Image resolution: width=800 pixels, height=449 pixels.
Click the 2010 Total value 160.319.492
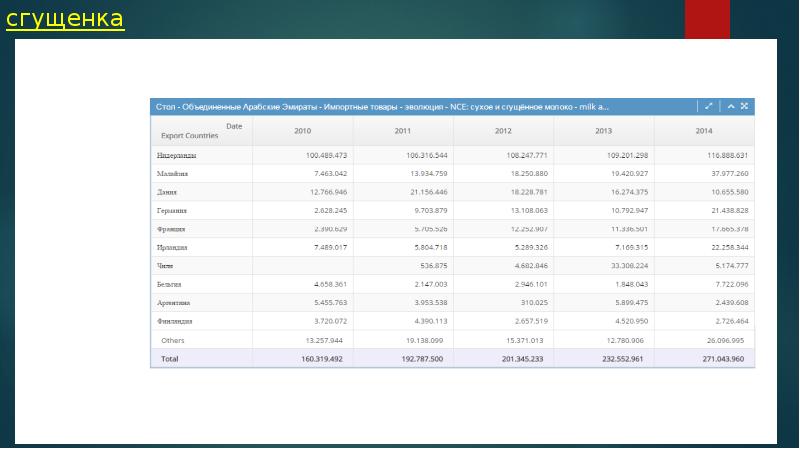[x=322, y=359]
